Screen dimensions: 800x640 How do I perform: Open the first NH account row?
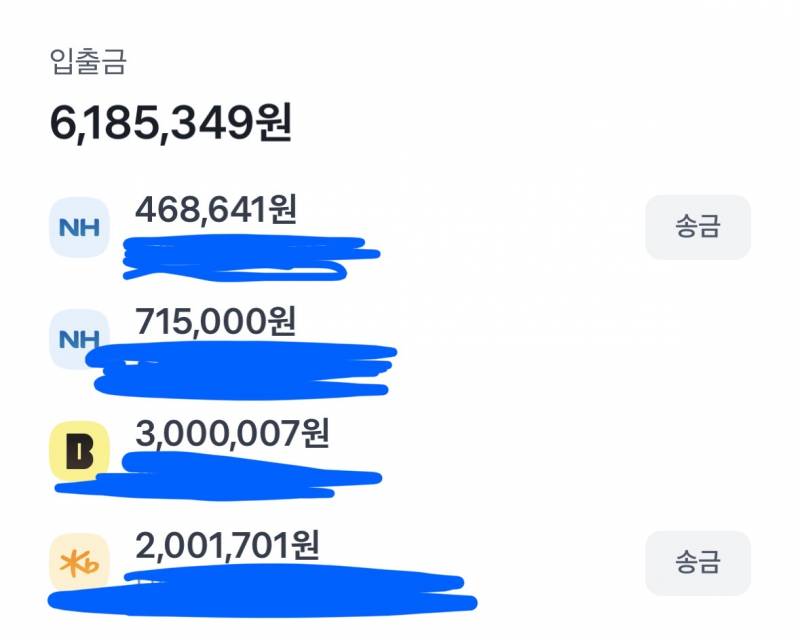click(x=300, y=227)
